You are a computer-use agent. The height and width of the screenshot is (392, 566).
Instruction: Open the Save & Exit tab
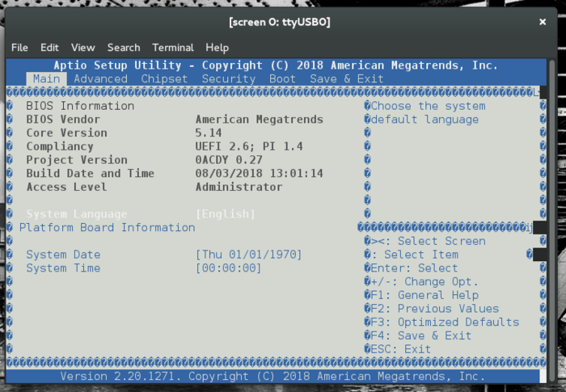[x=346, y=79]
